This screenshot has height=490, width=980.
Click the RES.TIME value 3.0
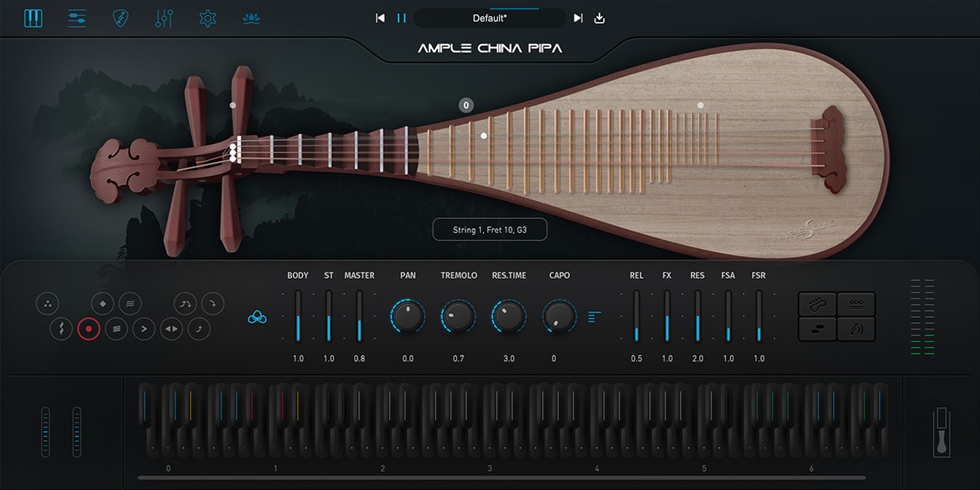click(x=509, y=359)
